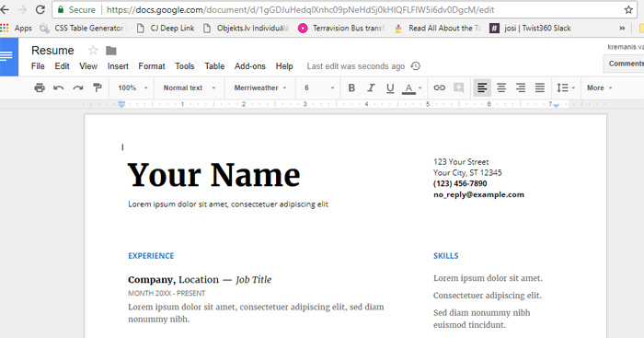Toggle italic formatting
Screen dimensions: 644x338
[371, 87]
